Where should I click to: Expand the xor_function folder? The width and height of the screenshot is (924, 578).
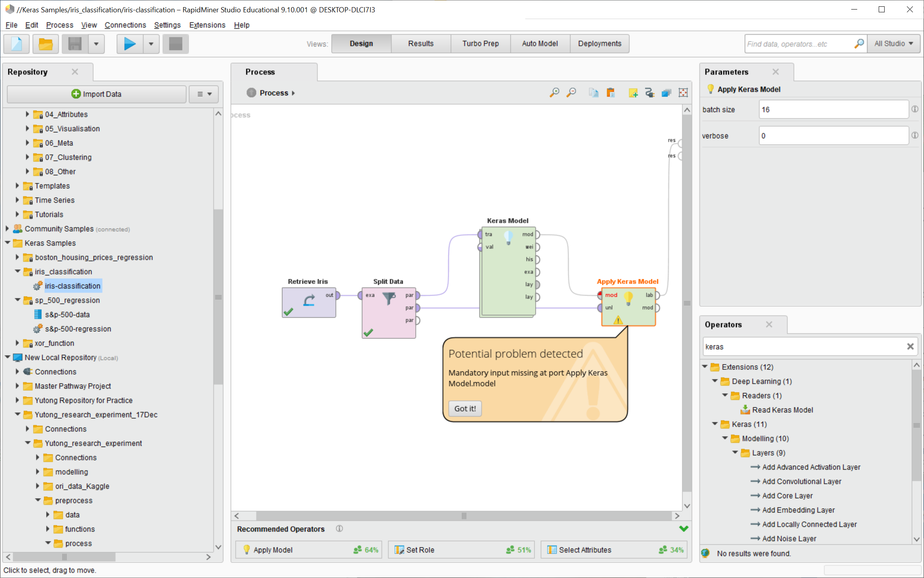pyautogui.click(x=17, y=343)
